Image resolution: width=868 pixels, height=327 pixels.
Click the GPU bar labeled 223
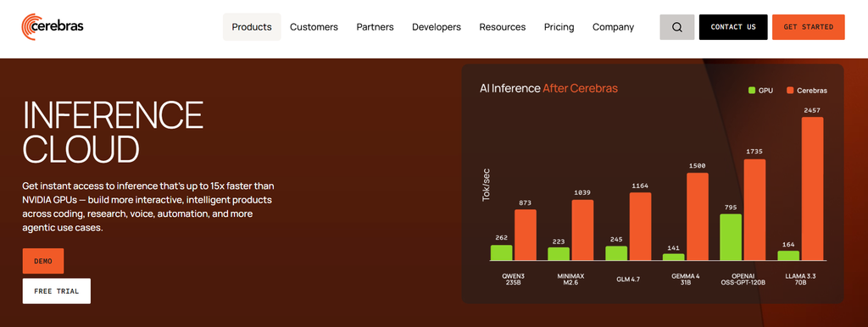(x=559, y=254)
